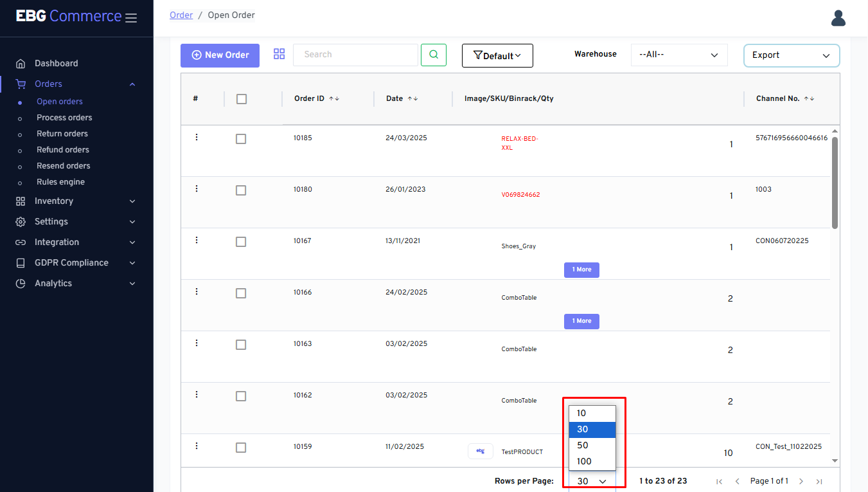Check the box for order 10180
The height and width of the screenshot is (492, 868).
coord(241,190)
